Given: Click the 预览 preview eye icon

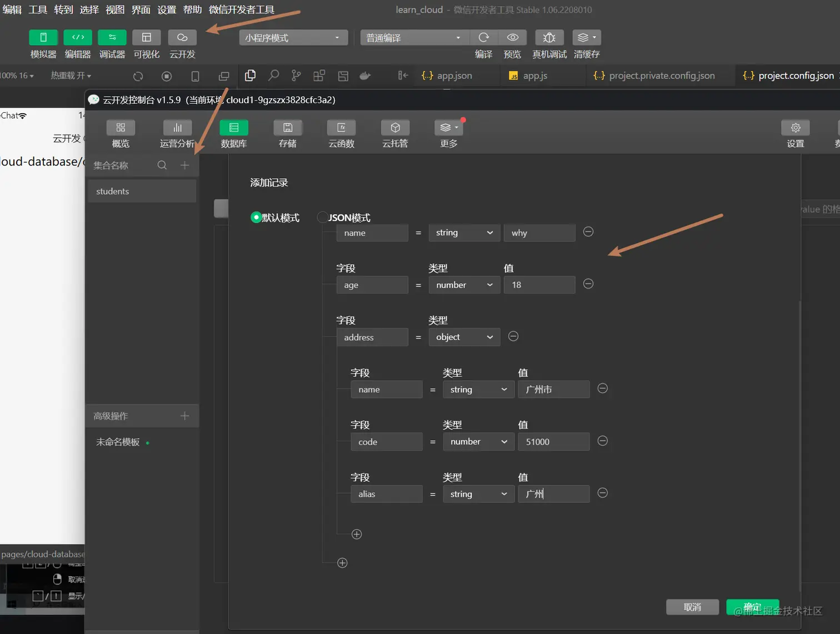Looking at the screenshot, I should (x=513, y=37).
